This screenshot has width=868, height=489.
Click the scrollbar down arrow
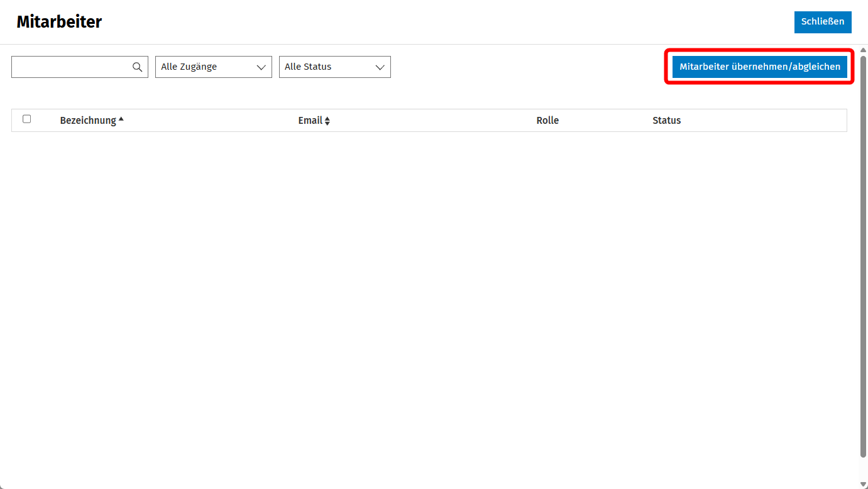[x=863, y=483]
